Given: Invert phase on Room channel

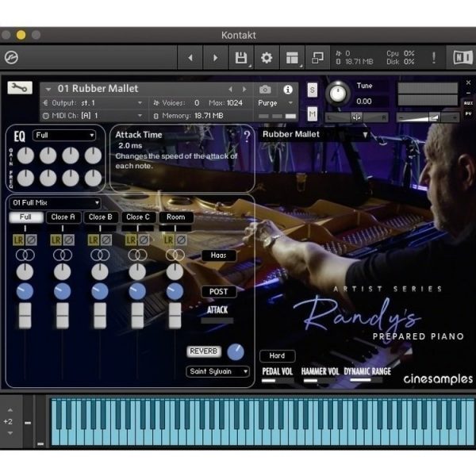Looking at the screenshot, I should tap(181, 240).
